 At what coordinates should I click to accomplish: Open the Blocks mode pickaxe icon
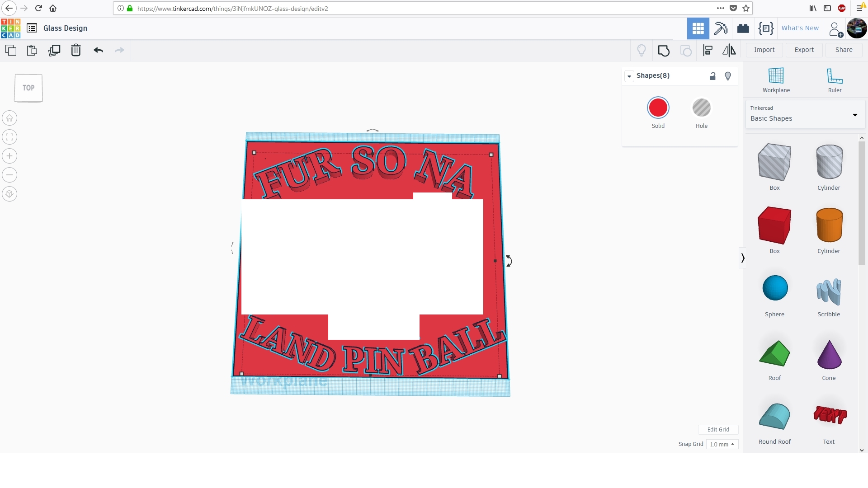[721, 28]
